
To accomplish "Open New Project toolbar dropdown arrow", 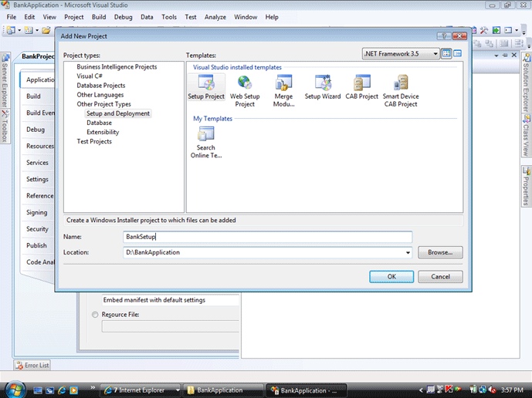I will 19,30.
